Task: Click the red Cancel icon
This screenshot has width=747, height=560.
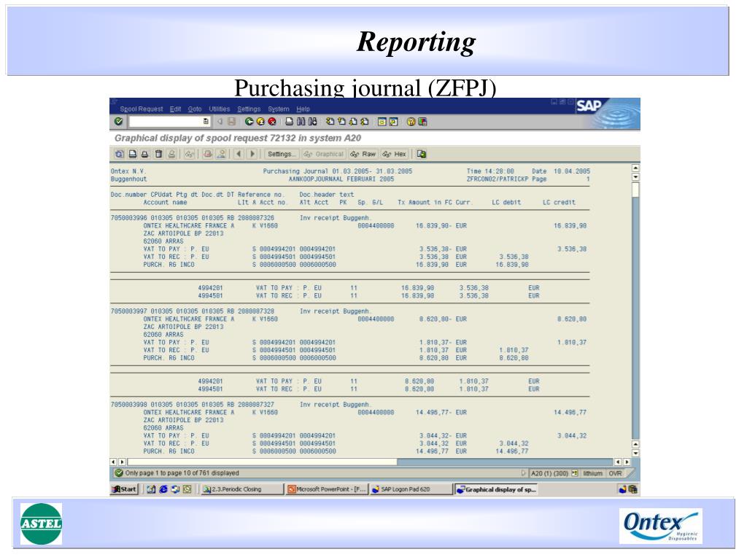Action: point(272,122)
